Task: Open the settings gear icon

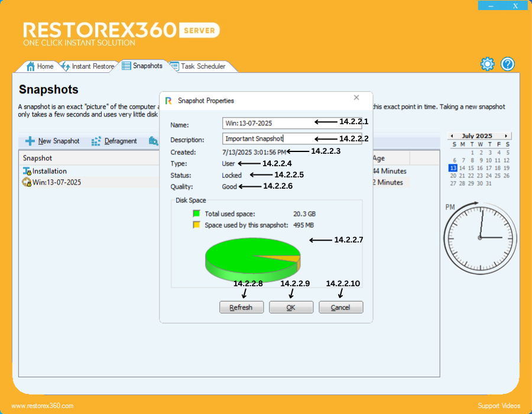Action: (487, 64)
